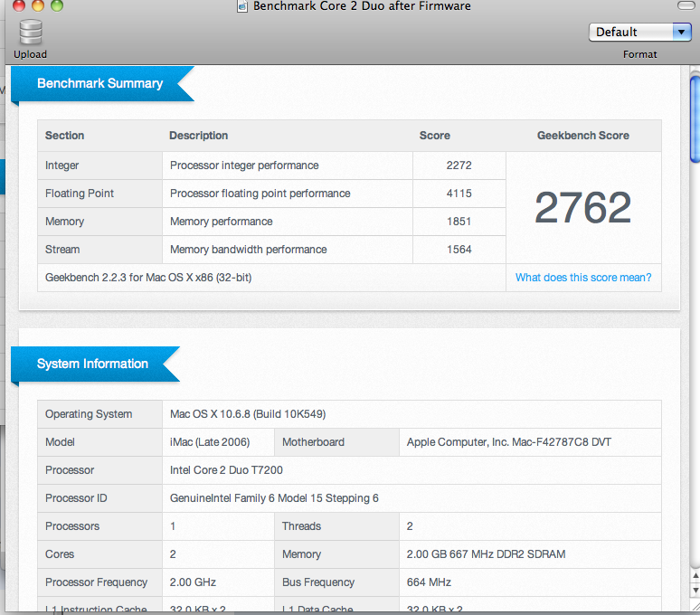The image size is (700, 615).
Task: Click the 'Format' toolbar label
Action: pyautogui.click(x=639, y=54)
